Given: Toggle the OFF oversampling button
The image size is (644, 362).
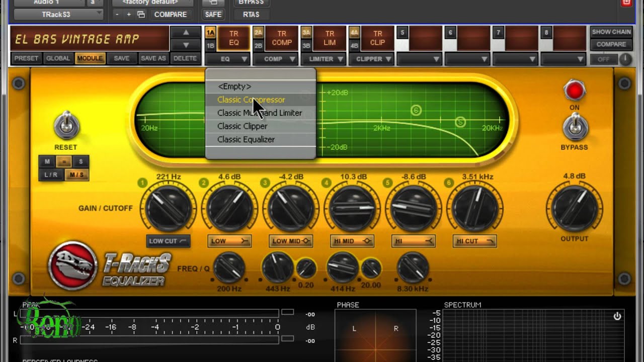Looking at the screenshot, I should [603, 59].
